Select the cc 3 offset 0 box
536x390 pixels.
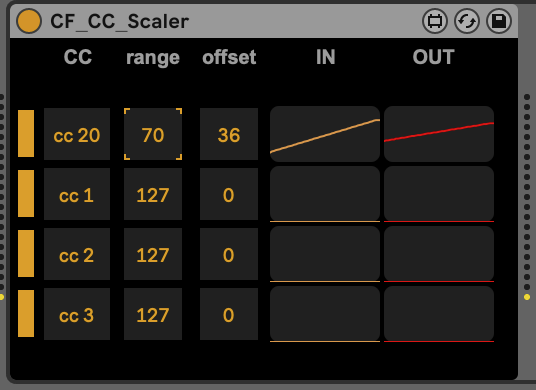[229, 314]
